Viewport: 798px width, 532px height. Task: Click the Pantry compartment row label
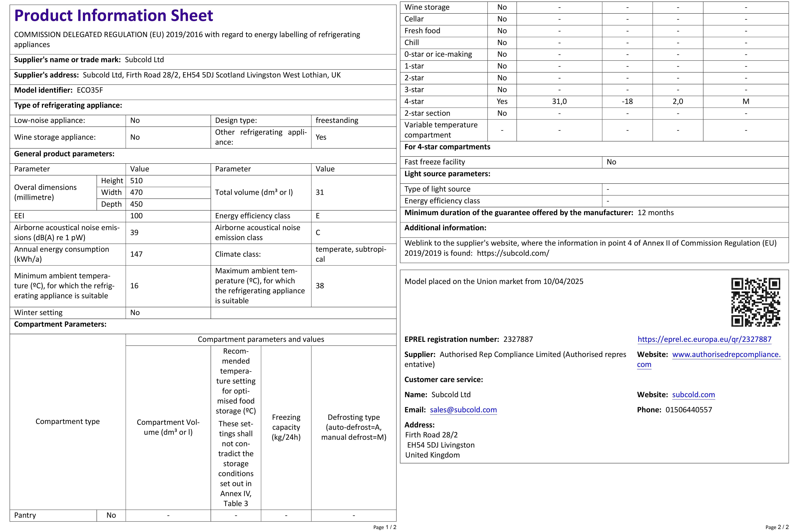[25, 515]
